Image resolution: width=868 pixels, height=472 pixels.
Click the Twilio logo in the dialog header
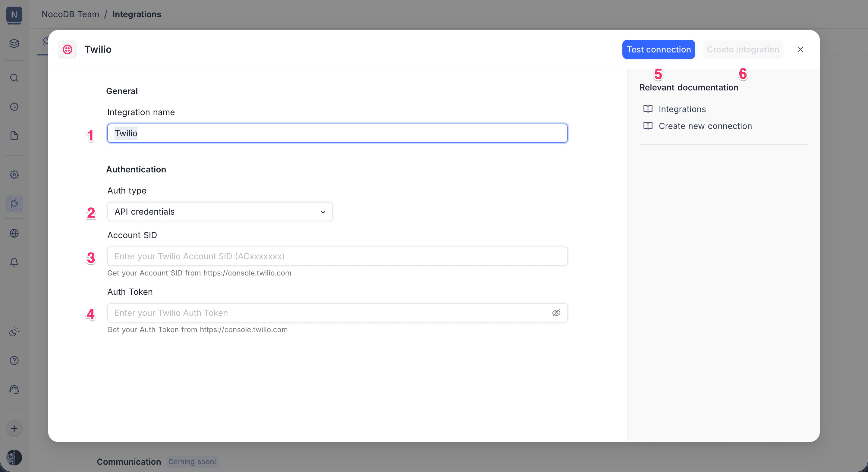point(68,49)
